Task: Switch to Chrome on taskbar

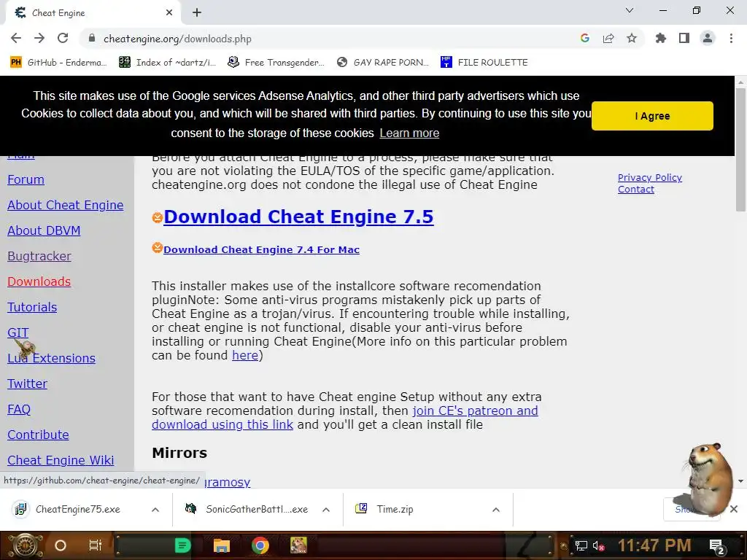Action: click(260, 545)
